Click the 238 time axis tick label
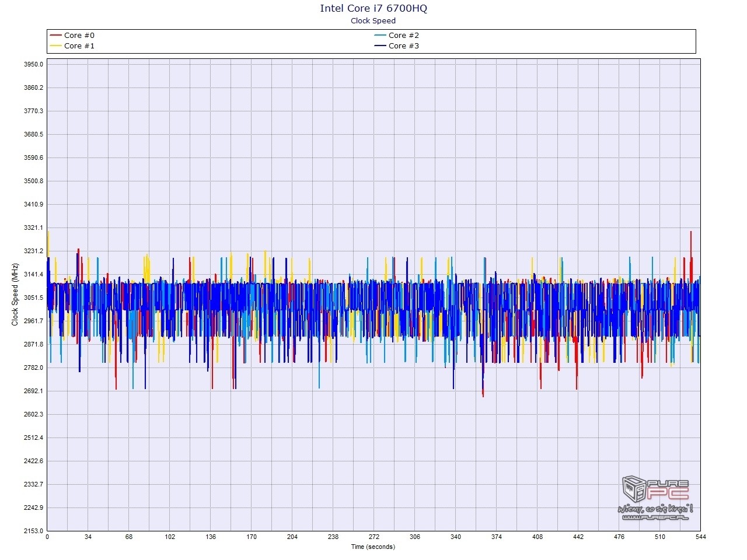747x560 pixels. 333,537
